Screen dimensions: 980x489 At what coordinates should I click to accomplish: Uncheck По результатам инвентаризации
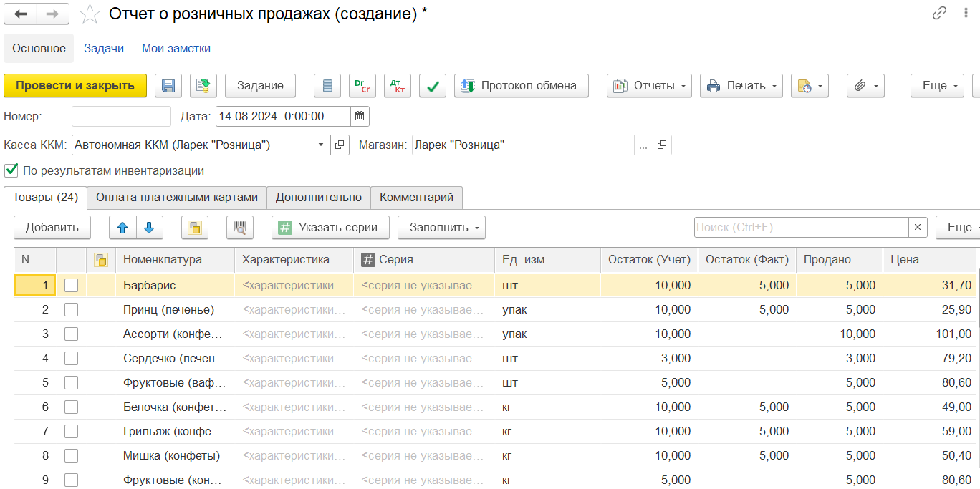click(11, 170)
